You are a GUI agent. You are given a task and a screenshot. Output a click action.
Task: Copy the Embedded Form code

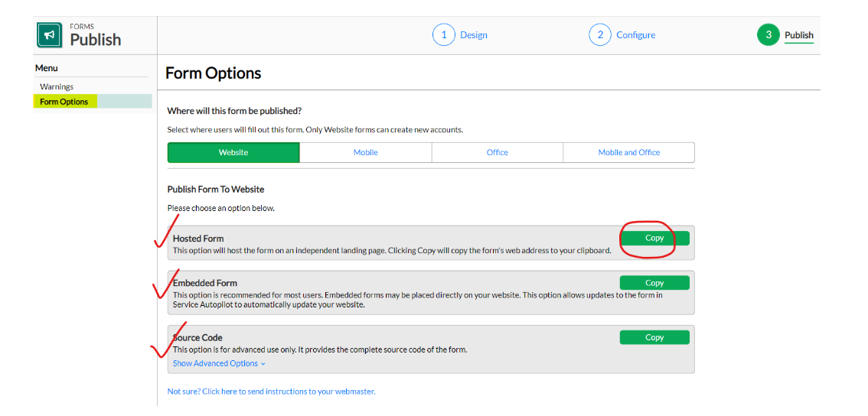click(654, 283)
